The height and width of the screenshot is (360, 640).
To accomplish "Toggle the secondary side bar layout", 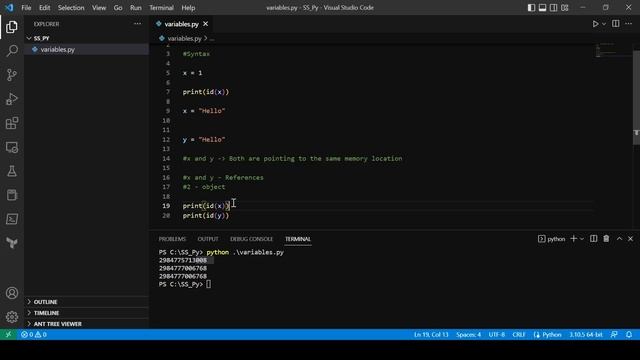I will (553, 8).
